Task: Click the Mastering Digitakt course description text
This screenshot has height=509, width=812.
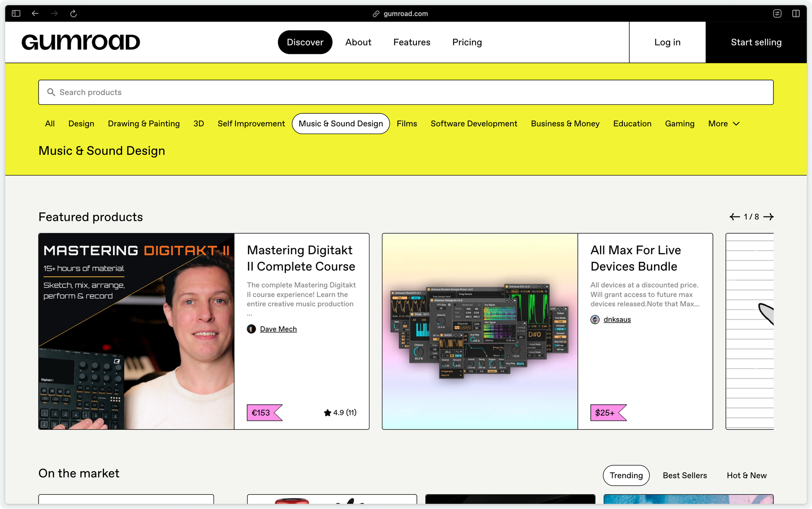Action: (x=301, y=299)
